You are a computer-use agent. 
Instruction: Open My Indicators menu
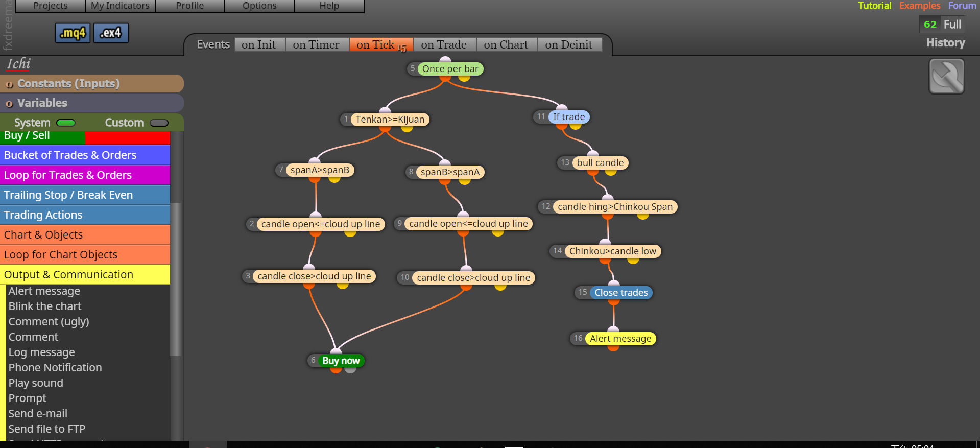120,6
